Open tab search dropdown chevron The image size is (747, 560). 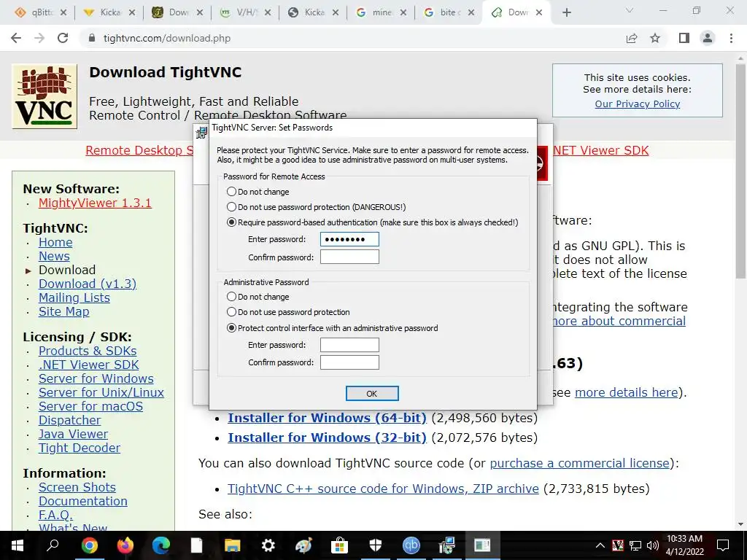tap(630, 10)
